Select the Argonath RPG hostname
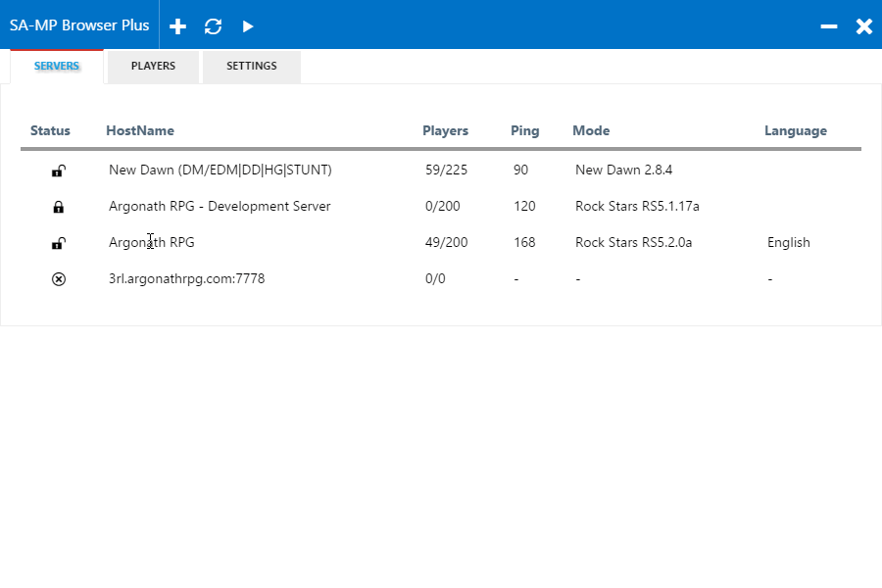The image size is (882, 588). click(152, 242)
